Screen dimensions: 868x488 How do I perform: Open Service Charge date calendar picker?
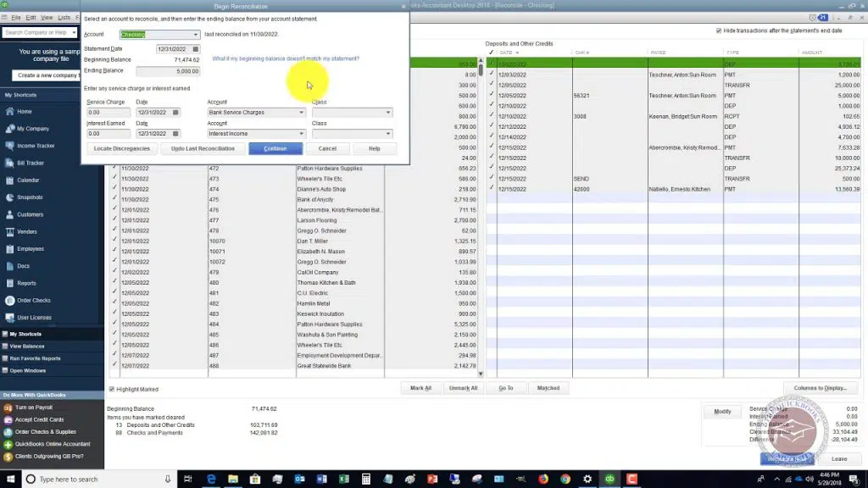[x=175, y=113]
